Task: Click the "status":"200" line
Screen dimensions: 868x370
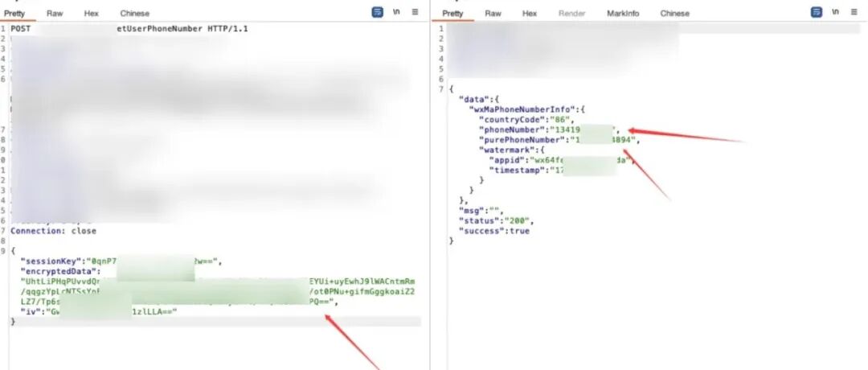Action: click(497, 221)
